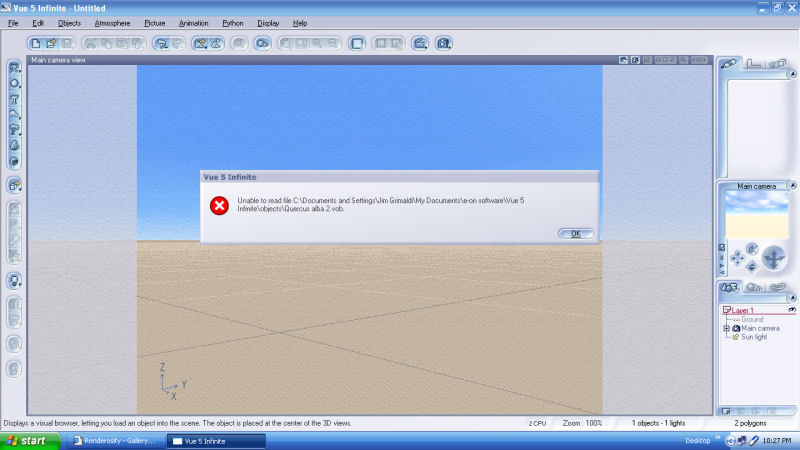Select Main camera in the layer list
800x450 pixels.
pyautogui.click(x=760, y=329)
